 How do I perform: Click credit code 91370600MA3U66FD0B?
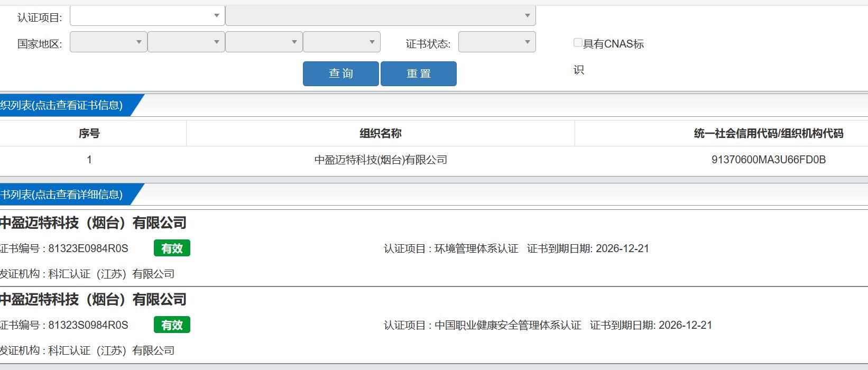pos(769,160)
